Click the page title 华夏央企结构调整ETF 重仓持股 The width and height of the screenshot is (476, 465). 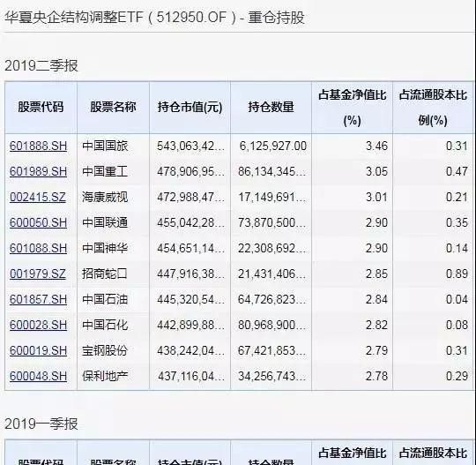pos(154,17)
